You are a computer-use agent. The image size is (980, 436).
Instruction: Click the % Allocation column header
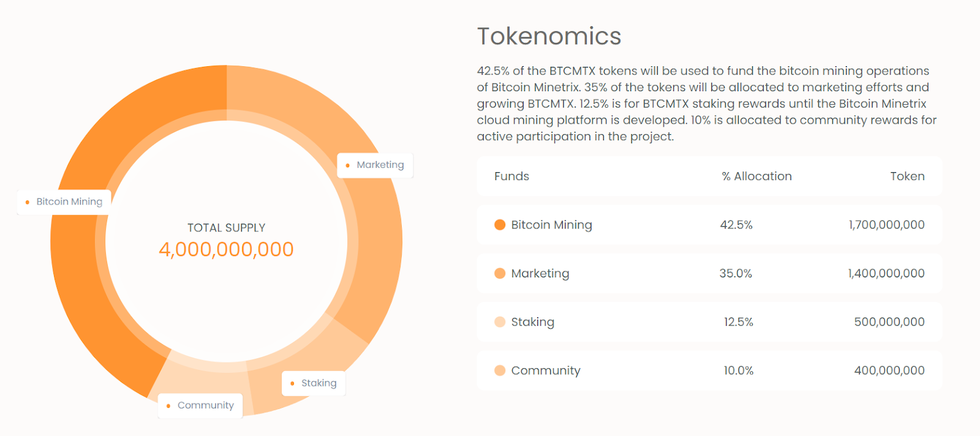coord(756,176)
